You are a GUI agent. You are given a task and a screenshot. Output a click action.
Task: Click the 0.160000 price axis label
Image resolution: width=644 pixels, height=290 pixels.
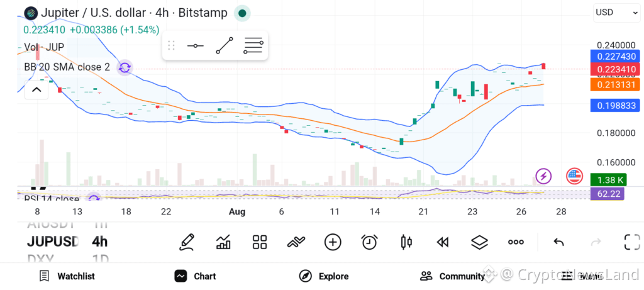point(616,163)
